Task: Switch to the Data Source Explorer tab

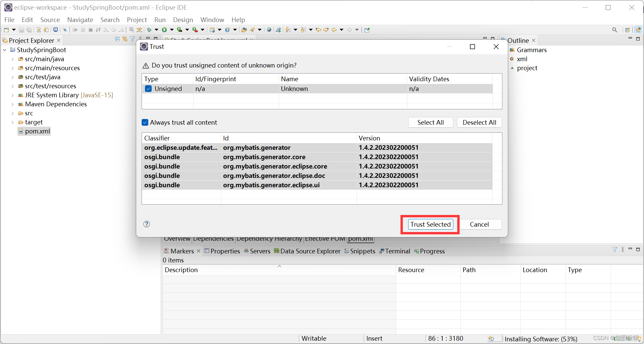Action: pos(307,251)
